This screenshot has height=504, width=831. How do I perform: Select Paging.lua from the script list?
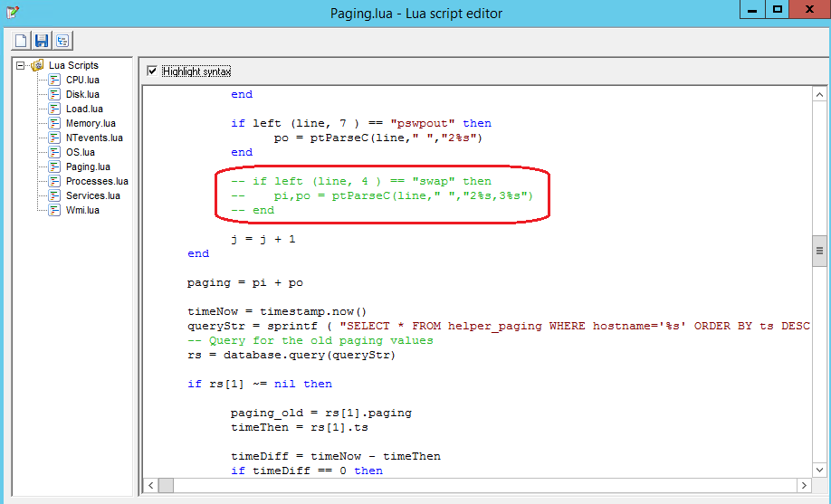coord(88,166)
